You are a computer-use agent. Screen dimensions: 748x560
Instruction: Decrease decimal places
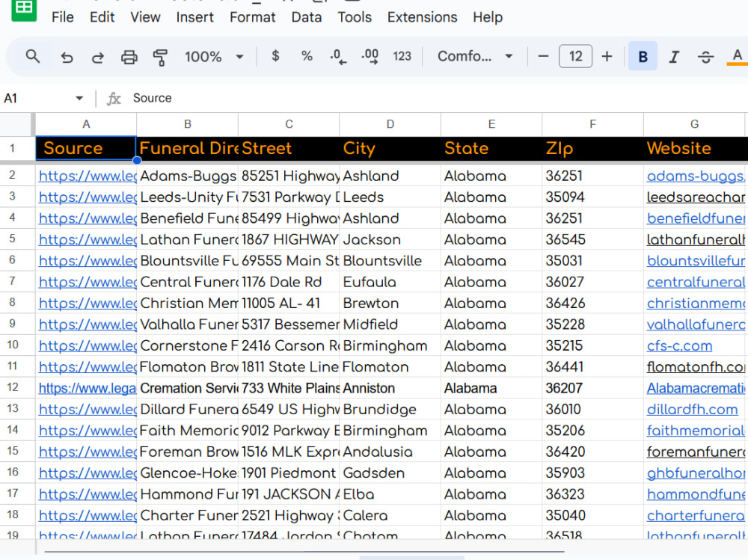pos(338,57)
